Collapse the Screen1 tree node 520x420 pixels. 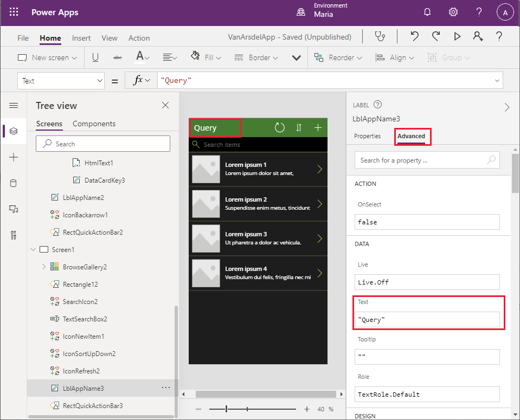point(33,249)
